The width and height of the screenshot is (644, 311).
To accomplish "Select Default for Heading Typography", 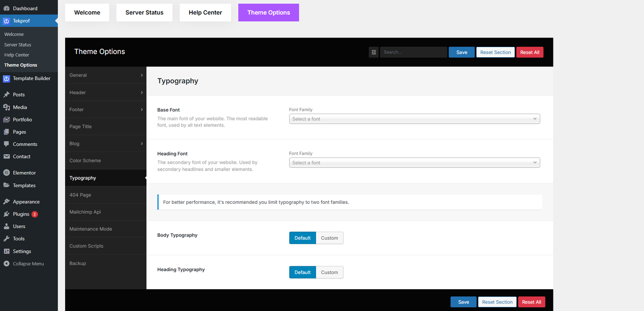I will (x=302, y=272).
